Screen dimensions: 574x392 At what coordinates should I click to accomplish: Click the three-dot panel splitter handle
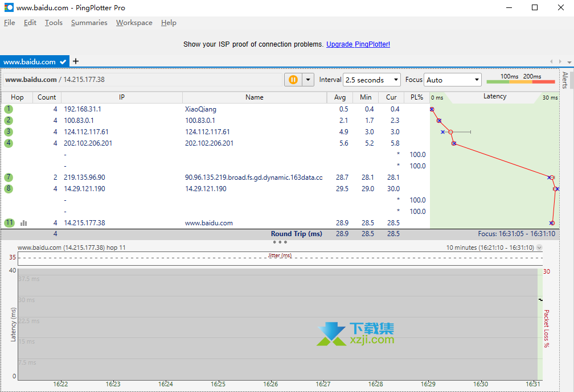point(280,242)
